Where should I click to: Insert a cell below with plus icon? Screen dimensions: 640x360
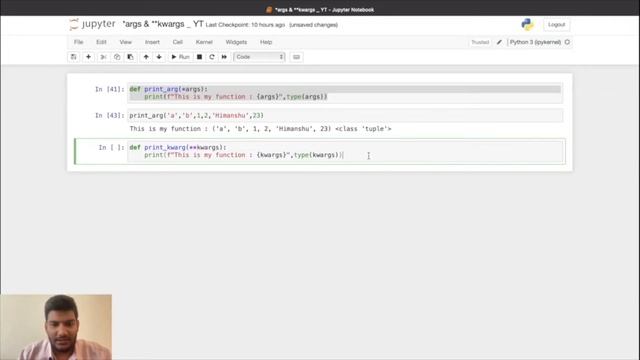(88, 57)
